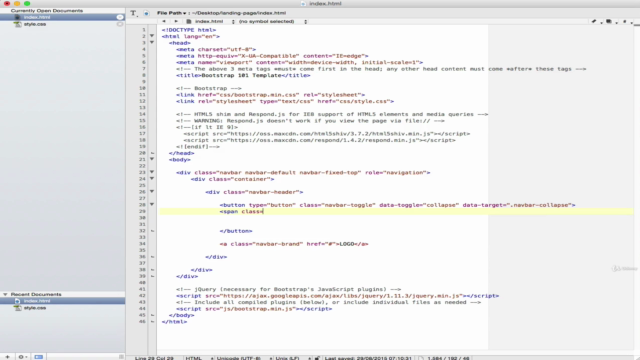Click the file path ~/Desktop/landing-page/index.html text
The image size is (640, 360).
pos(239,13)
